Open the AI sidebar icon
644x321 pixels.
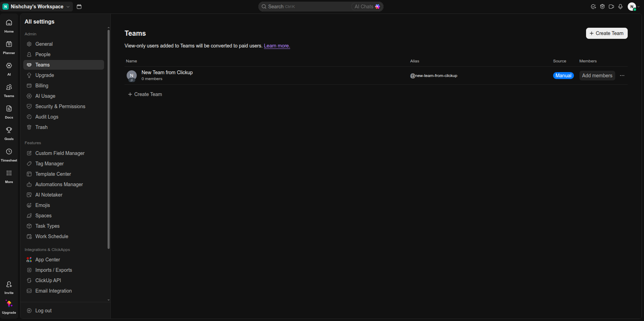coord(9,66)
